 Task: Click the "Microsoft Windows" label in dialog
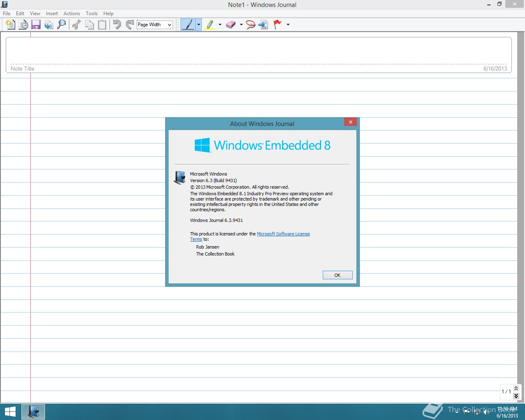208,174
